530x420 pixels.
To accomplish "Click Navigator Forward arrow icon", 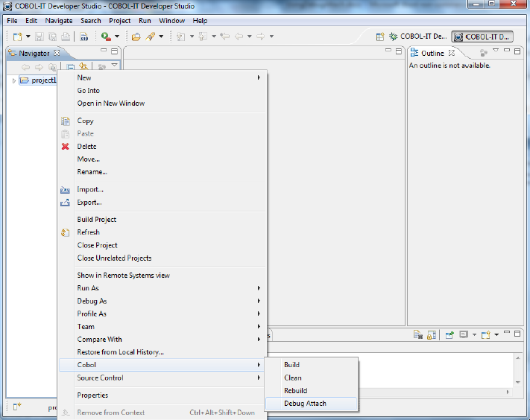I will point(40,67).
